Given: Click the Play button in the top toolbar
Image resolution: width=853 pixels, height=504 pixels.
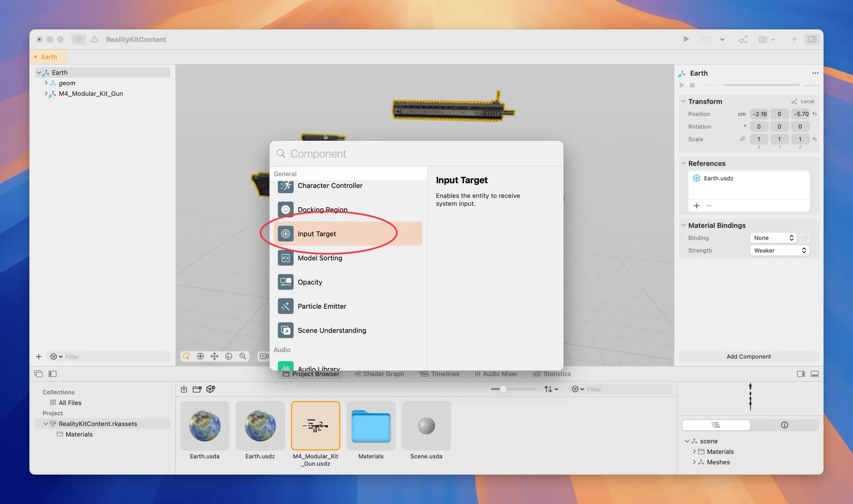Looking at the screenshot, I should pyautogui.click(x=686, y=39).
